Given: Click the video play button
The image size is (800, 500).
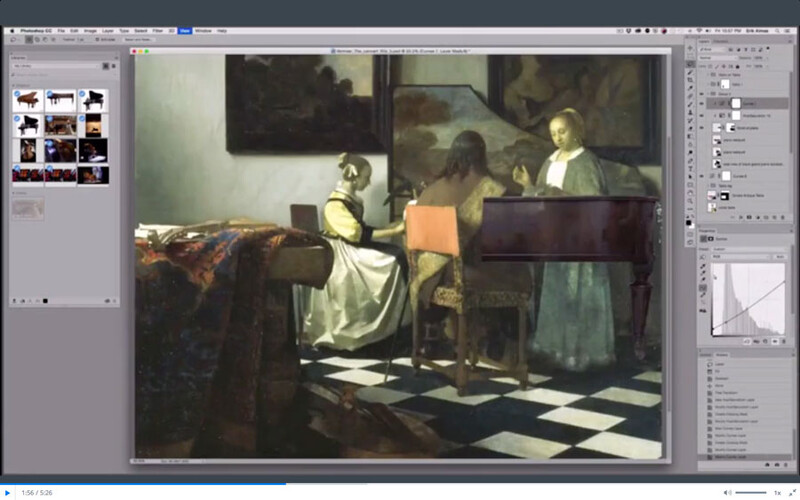Looking at the screenshot, I should point(7,493).
